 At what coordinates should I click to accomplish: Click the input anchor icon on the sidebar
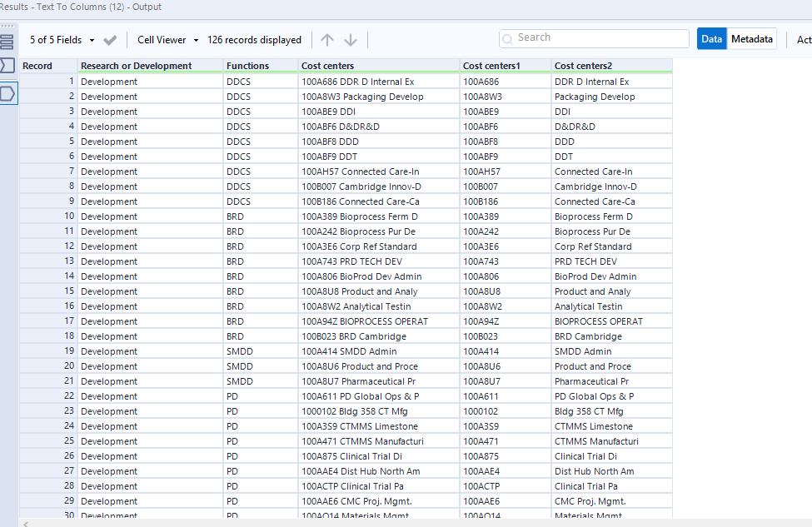point(8,65)
